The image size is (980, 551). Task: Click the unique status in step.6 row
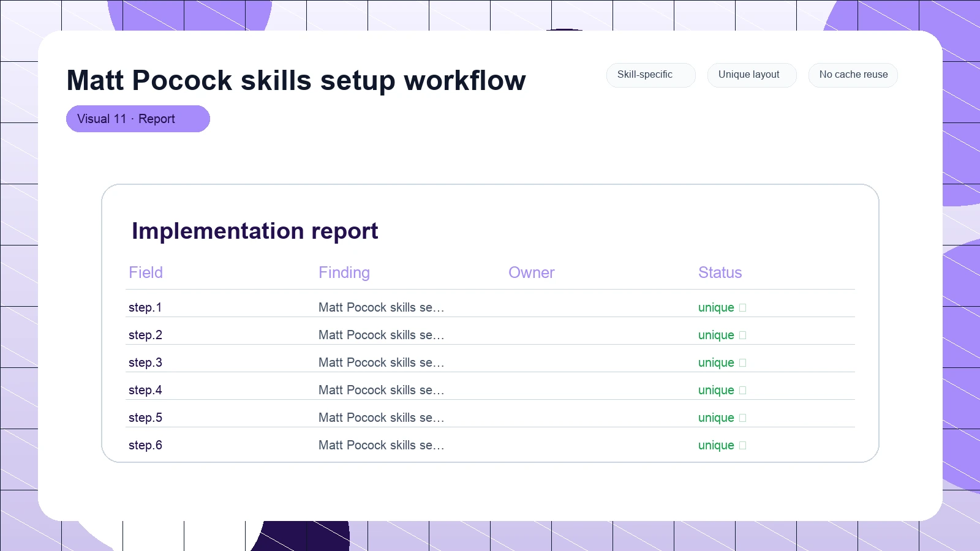tap(722, 445)
